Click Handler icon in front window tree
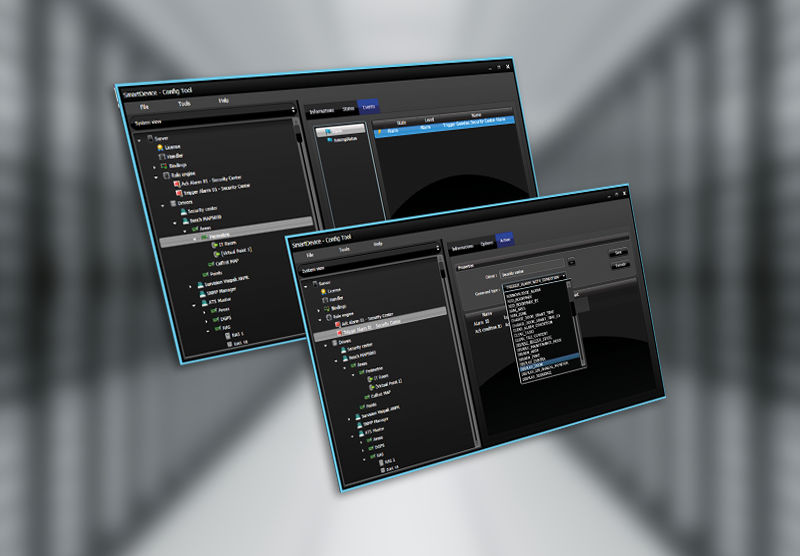The width and height of the screenshot is (800, 556). [325, 299]
